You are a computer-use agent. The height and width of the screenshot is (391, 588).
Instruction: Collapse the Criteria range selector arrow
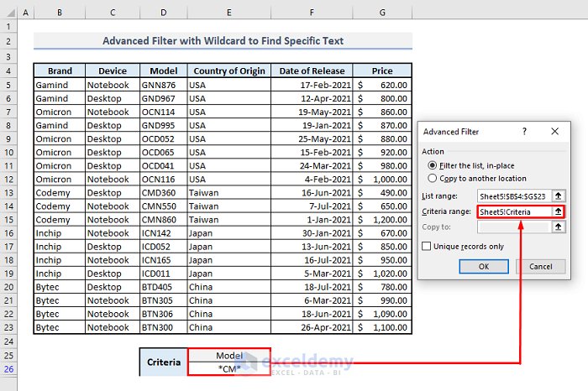point(558,211)
